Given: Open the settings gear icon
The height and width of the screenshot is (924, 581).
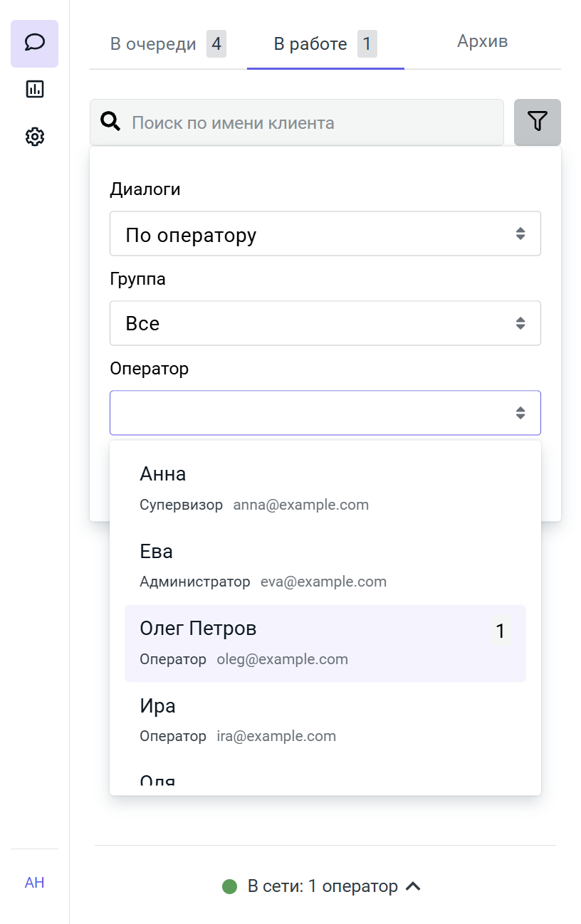Looking at the screenshot, I should (x=34, y=137).
